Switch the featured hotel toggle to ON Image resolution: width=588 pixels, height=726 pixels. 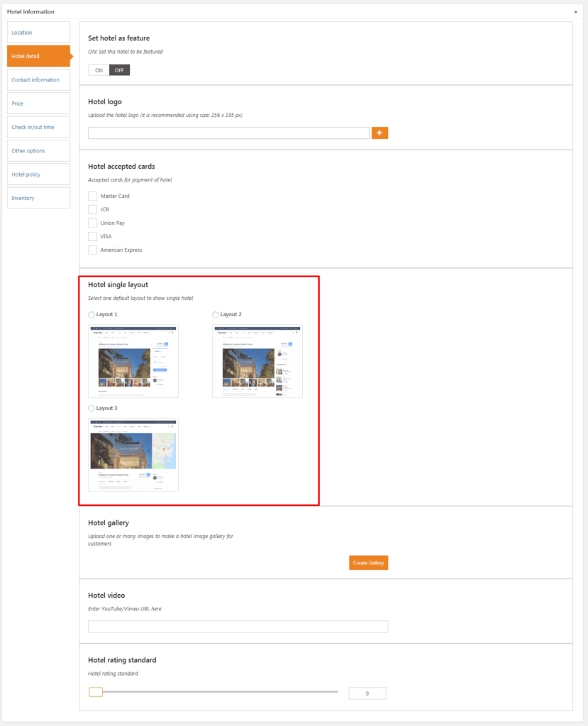pyautogui.click(x=99, y=70)
